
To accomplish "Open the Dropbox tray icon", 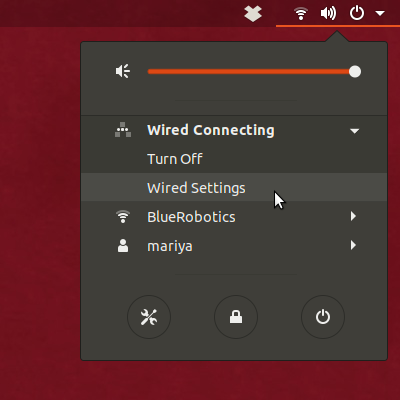I will (x=253, y=13).
